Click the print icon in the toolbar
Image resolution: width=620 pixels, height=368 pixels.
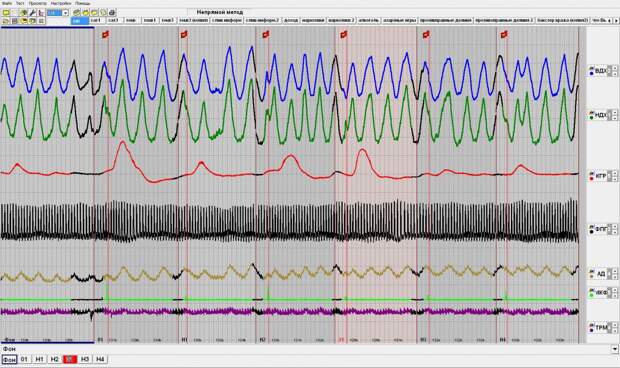coord(112,13)
